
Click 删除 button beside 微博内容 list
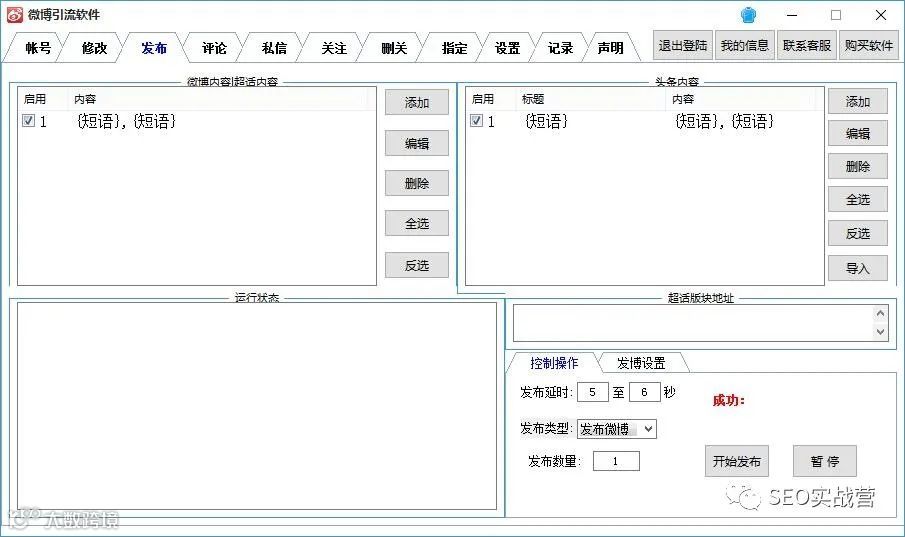point(417,183)
